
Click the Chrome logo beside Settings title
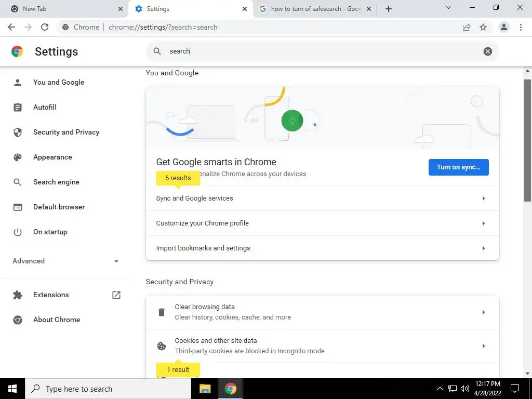(17, 51)
